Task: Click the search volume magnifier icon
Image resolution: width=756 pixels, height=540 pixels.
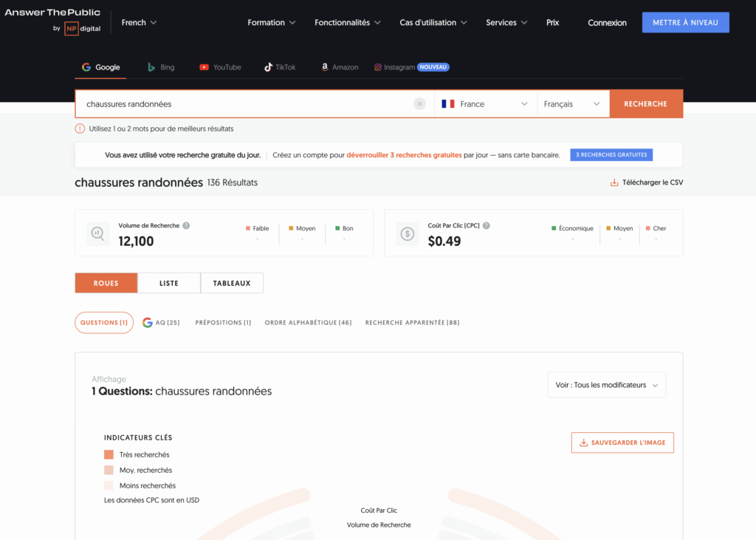Action: tap(98, 233)
